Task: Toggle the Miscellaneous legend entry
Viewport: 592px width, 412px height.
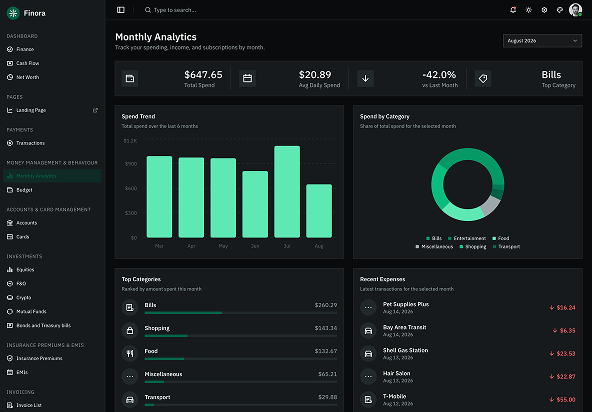Action: click(x=434, y=247)
